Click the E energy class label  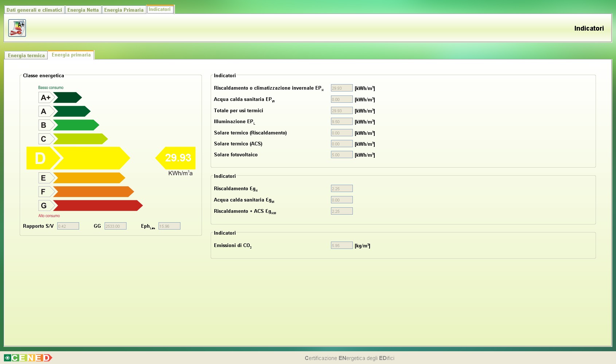point(44,178)
